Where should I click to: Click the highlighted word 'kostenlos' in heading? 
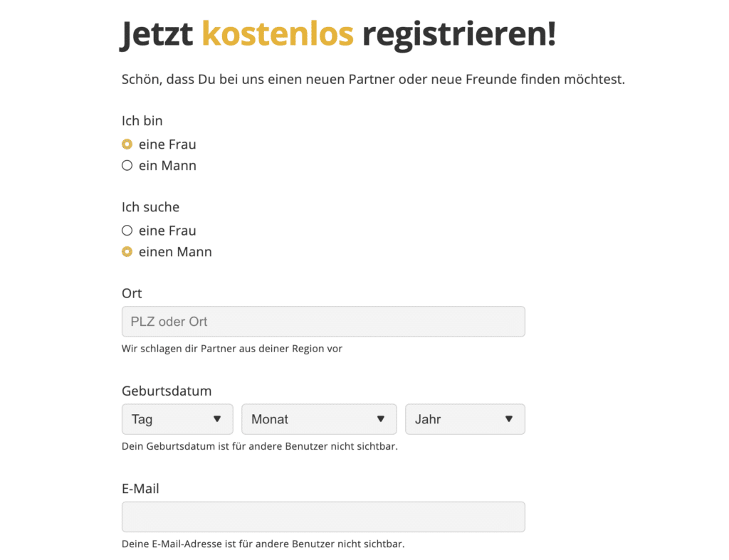click(x=278, y=33)
